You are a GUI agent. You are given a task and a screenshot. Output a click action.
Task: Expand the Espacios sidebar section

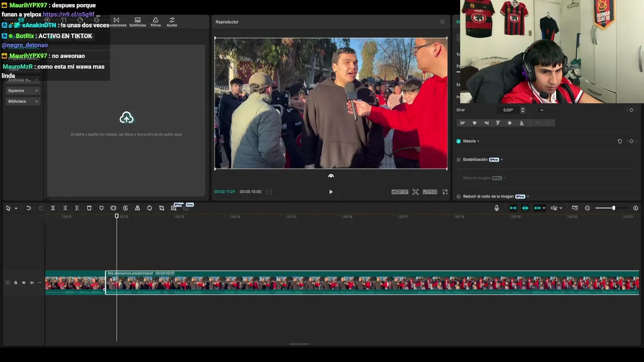coord(23,90)
